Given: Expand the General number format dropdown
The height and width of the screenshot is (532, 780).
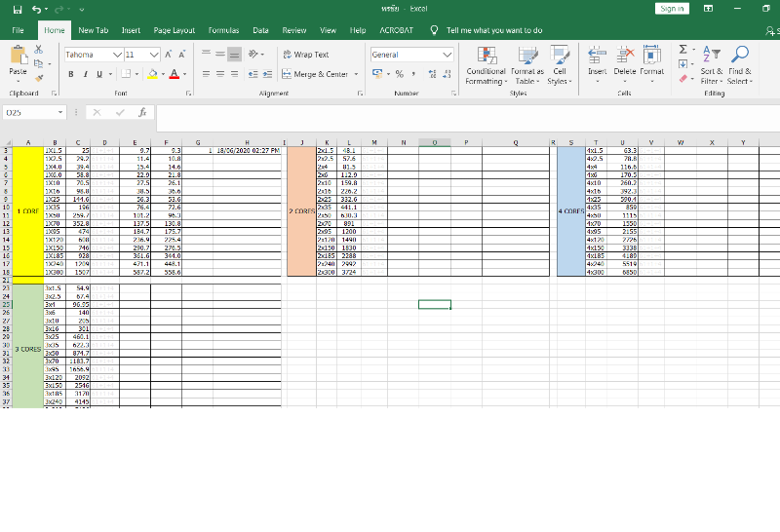Looking at the screenshot, I should tap(448, 55).
